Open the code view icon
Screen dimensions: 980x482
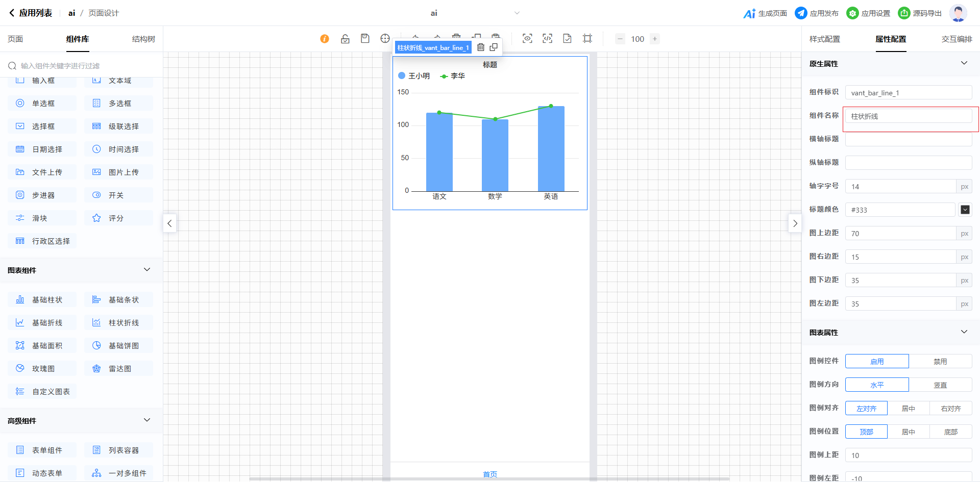[547, 39]
